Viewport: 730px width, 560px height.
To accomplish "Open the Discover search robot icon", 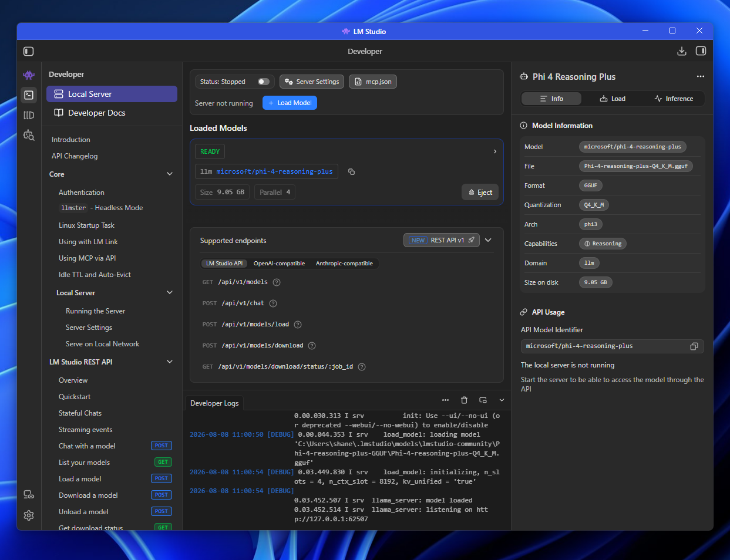I will click(29, 135).
